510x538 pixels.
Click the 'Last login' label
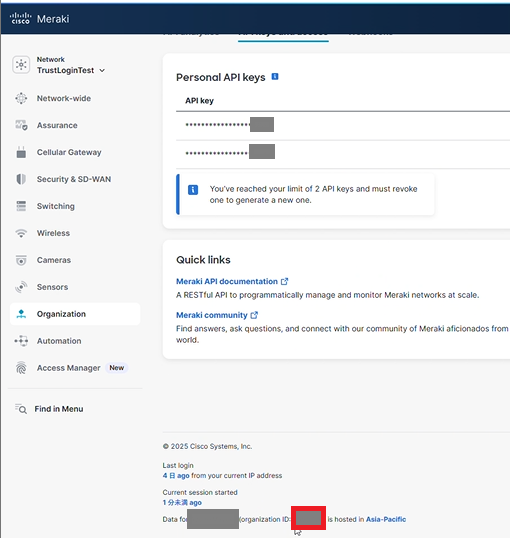(x=178, y=465)
